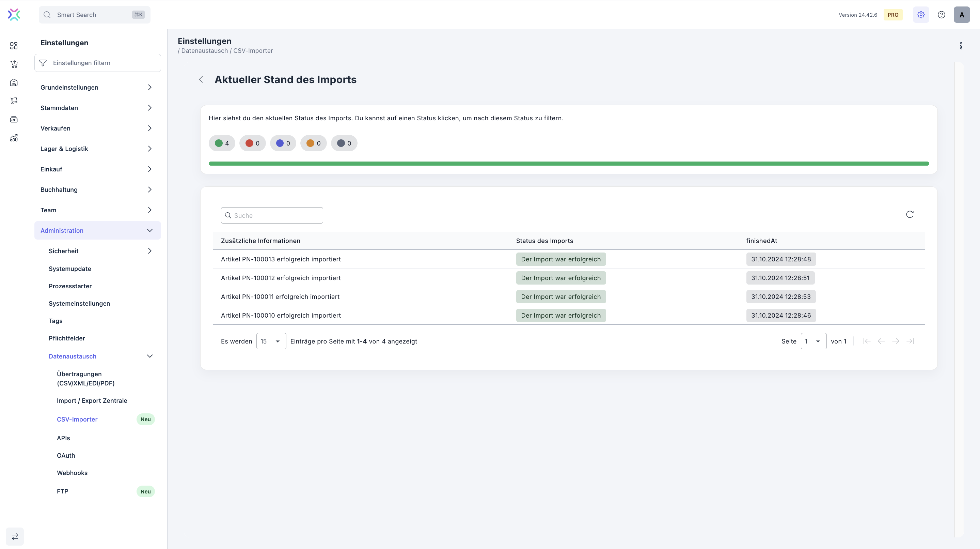Filter by the red error status chip

pos(252,143)
